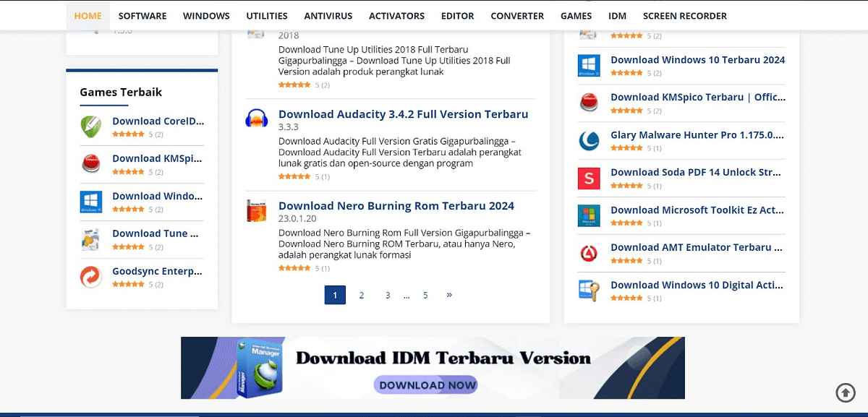This screenshot has width=868, height=417.
Task: Click the Glary Malware Hunter icon
Action: (590, 140)
